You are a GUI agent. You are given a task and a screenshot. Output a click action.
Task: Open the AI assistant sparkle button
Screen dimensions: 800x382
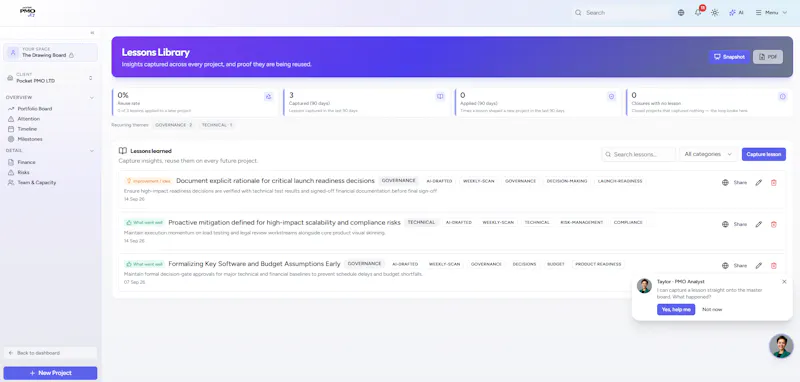coord(736,13)
